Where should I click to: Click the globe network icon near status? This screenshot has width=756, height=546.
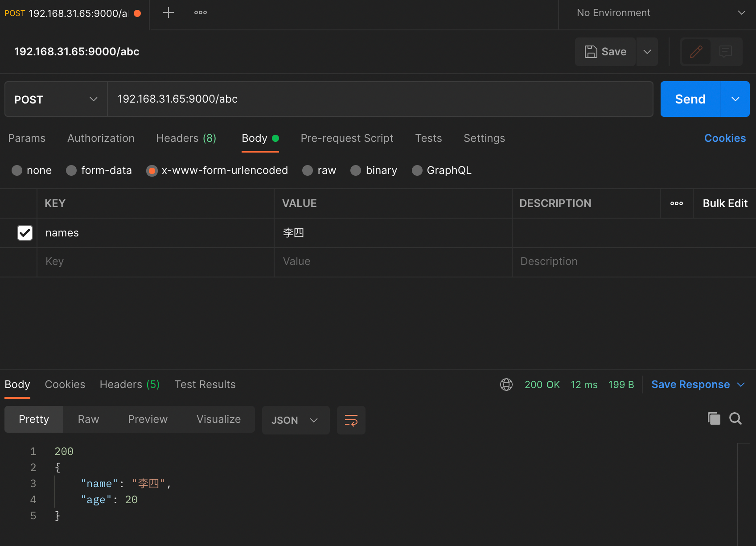click(506, 385)
